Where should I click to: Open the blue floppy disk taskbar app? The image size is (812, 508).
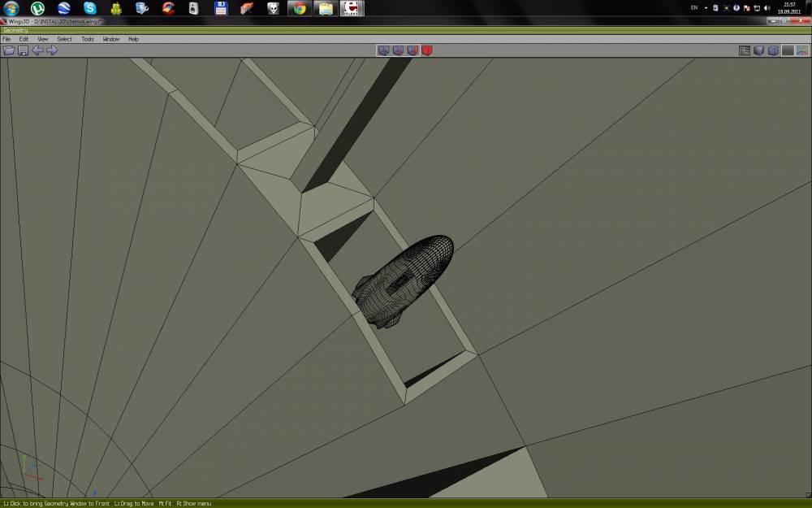(221, 8)
